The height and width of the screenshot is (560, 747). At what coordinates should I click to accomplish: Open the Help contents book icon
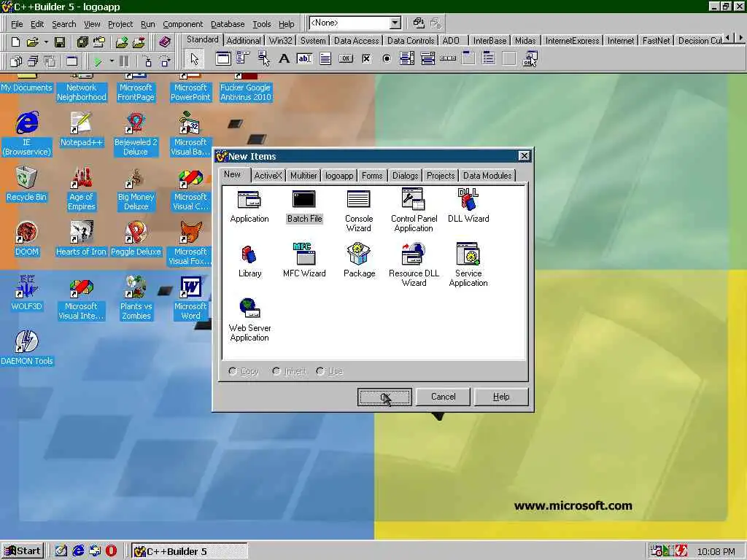click(x=164, y=42)
